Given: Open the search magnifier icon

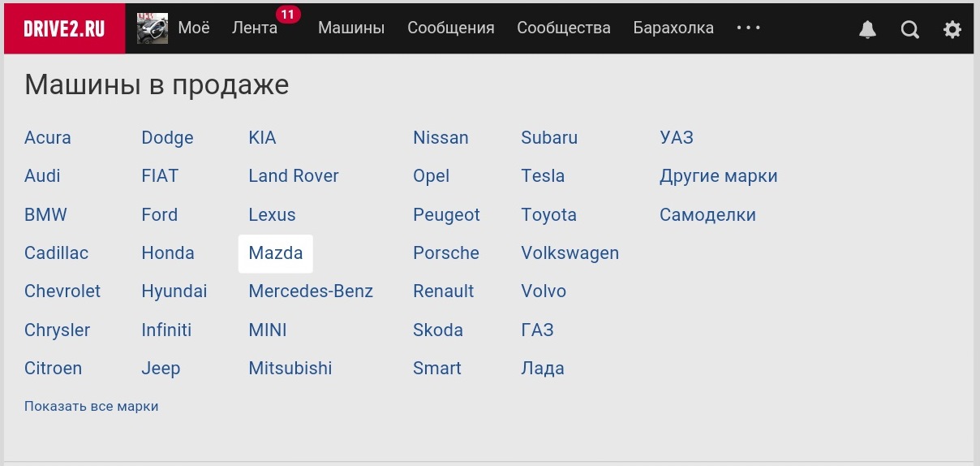Looking at the screenshot, I should (910, 30).
